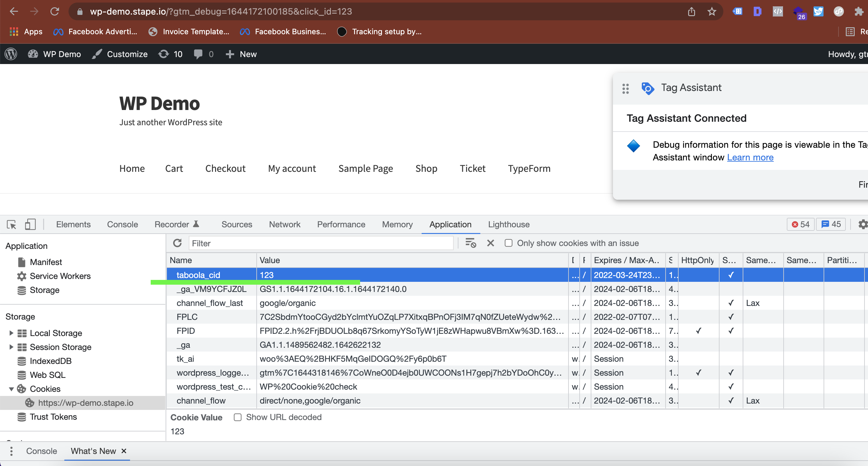The width and height of the screenshot is (868, 466).
Task: Select the https://wp-demo.stape.io cookies entry
Action: (x=82, y=403)
